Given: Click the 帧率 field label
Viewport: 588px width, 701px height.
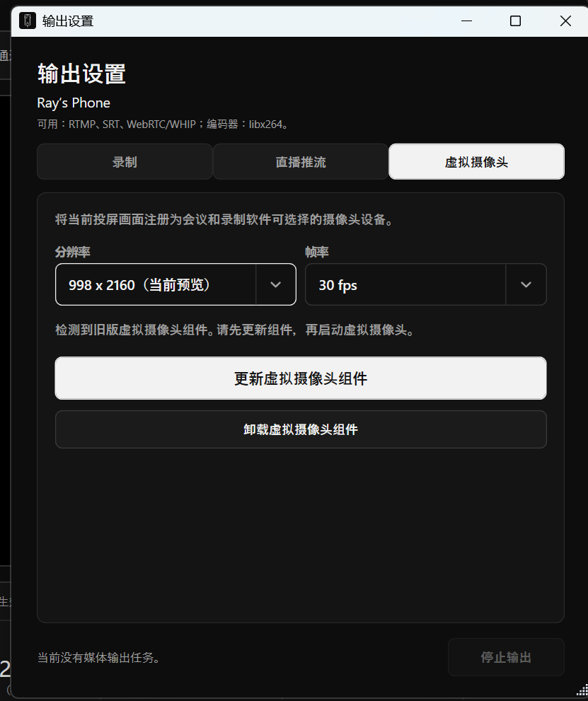Looking at the screenshot, I should point(317,252).
